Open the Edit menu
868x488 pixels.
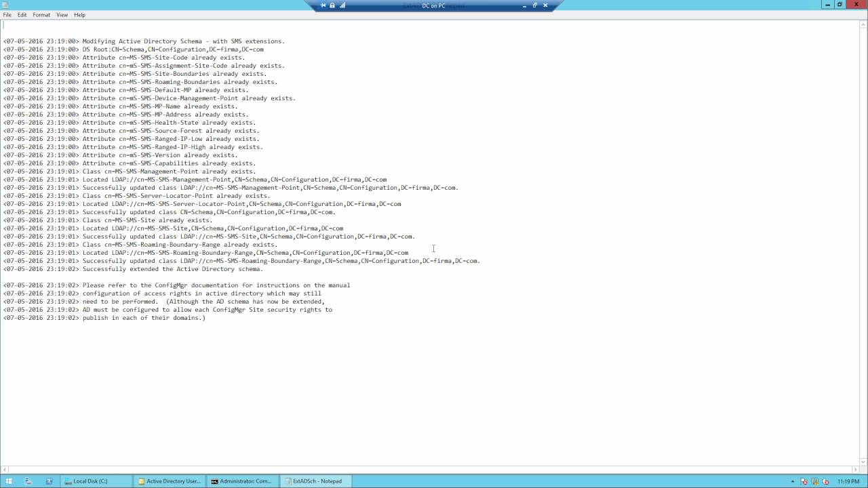click(22, 15)
